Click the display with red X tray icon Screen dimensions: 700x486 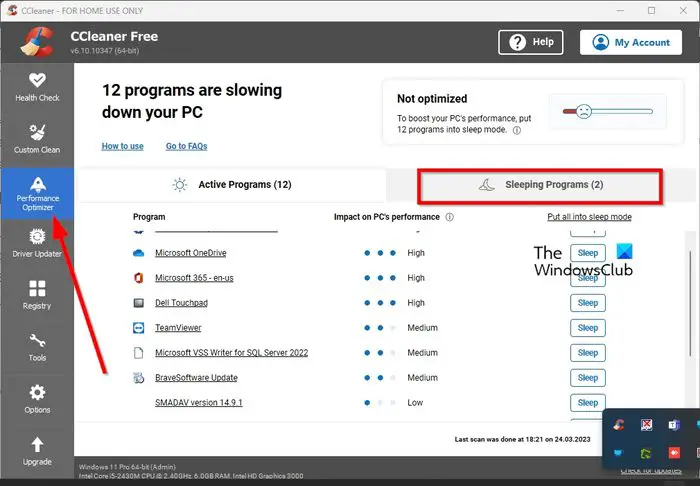(x=646, y=424)
